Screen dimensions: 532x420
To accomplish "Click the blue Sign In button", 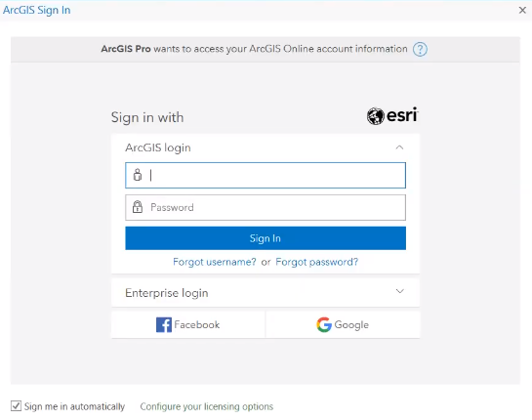I will coord(266,238).
